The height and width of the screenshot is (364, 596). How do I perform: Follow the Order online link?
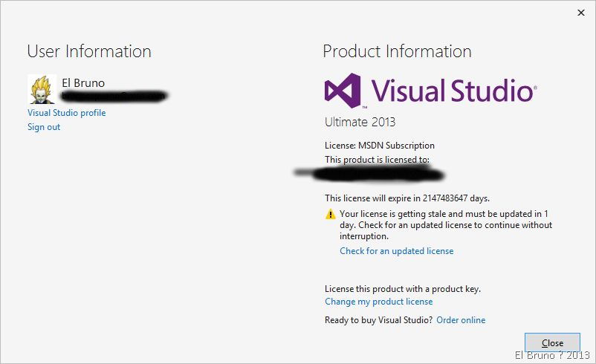pyautogui.click(x=461, y=320)
